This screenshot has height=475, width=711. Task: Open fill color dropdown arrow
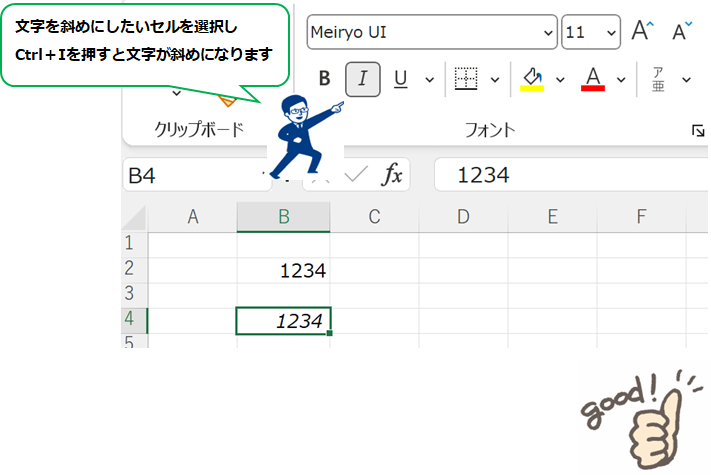[x=560, y=79]
